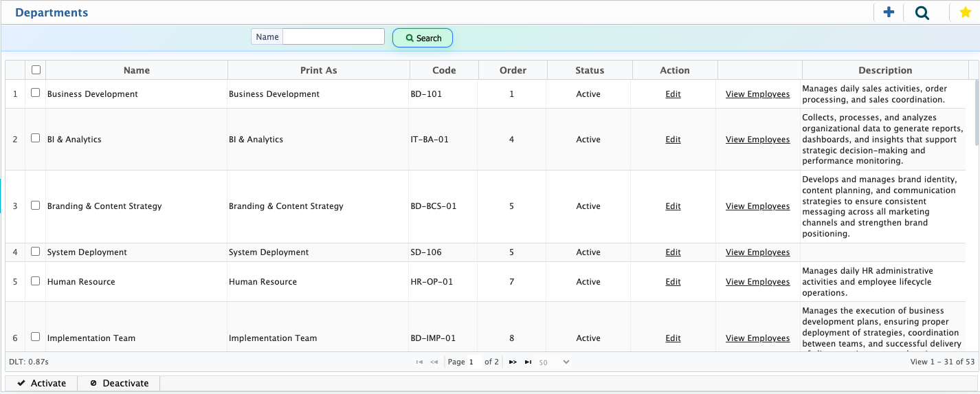Check the System Deployment row checkbox
The height and width of the screenshot is (394, 980).
(x=36, y=252)
